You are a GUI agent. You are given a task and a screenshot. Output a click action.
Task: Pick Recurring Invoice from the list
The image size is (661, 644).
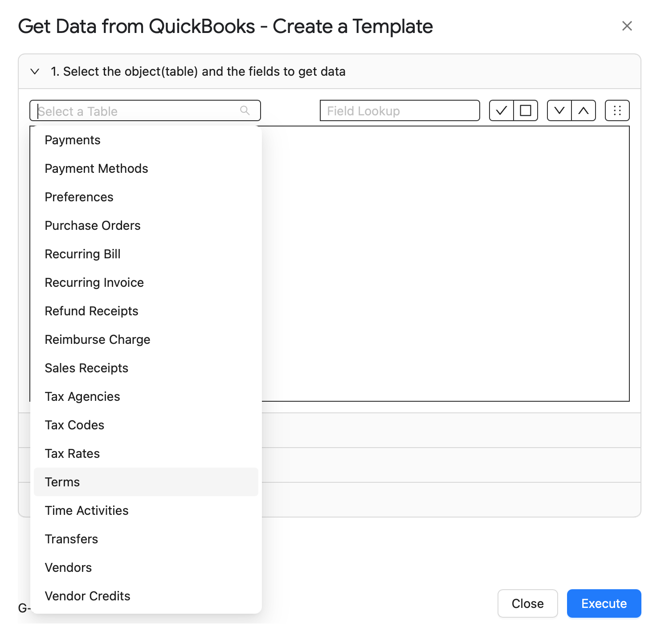[x=146, y=282]
